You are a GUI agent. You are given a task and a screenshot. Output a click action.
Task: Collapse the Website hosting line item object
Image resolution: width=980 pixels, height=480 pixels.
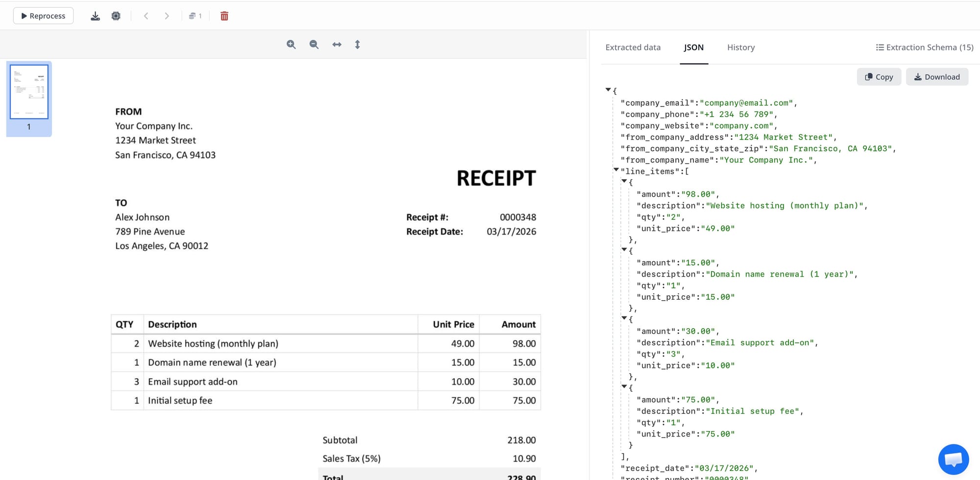tap(624, 181)
